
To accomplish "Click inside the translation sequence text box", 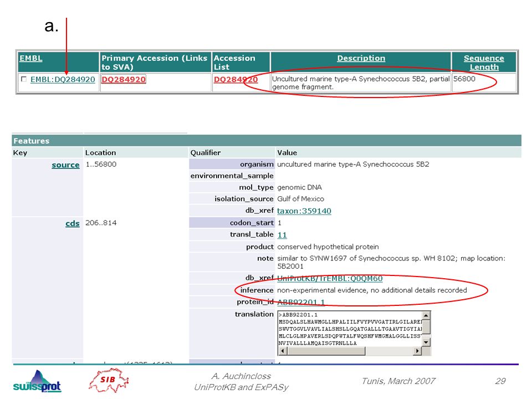I will (350, 329).
